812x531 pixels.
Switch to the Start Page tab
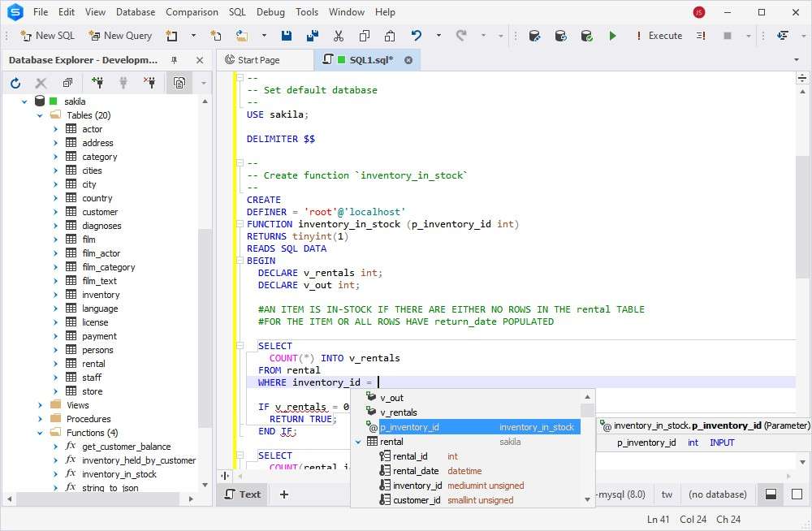(258, 60)
